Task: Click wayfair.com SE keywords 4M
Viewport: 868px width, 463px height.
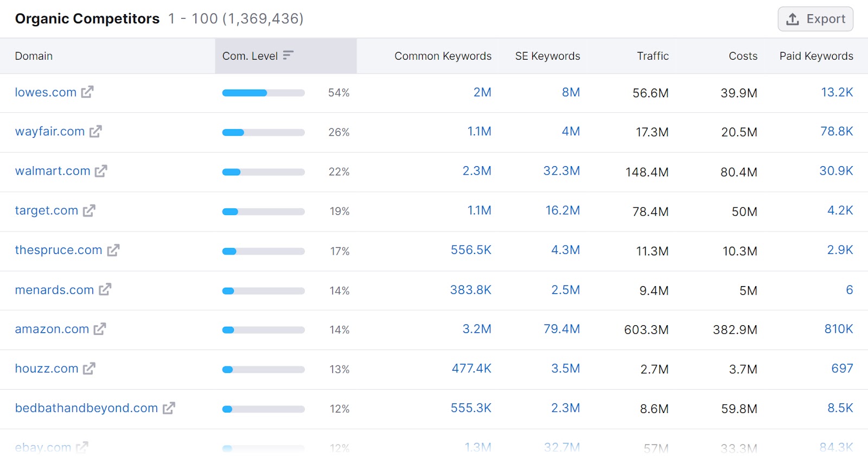Action: pos(571,131)
